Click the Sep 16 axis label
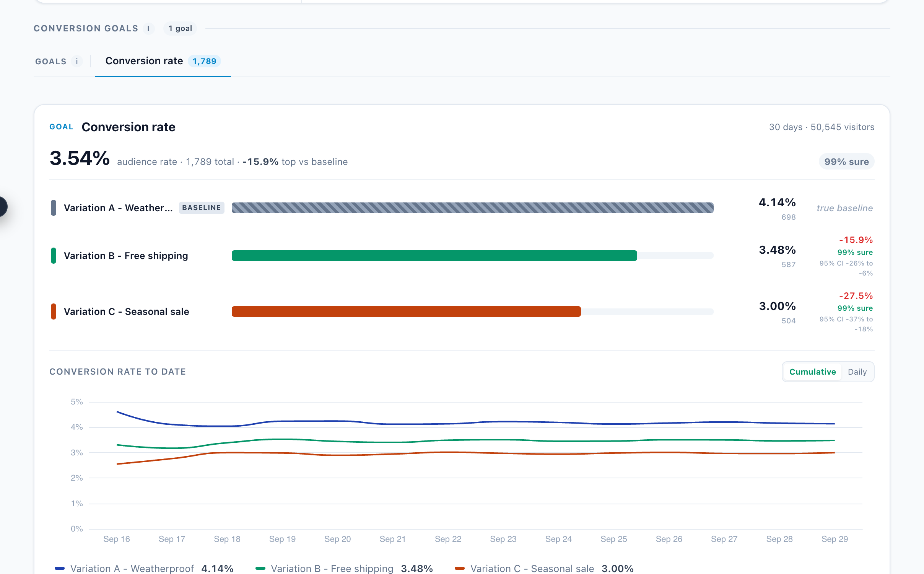 point(117,539)
